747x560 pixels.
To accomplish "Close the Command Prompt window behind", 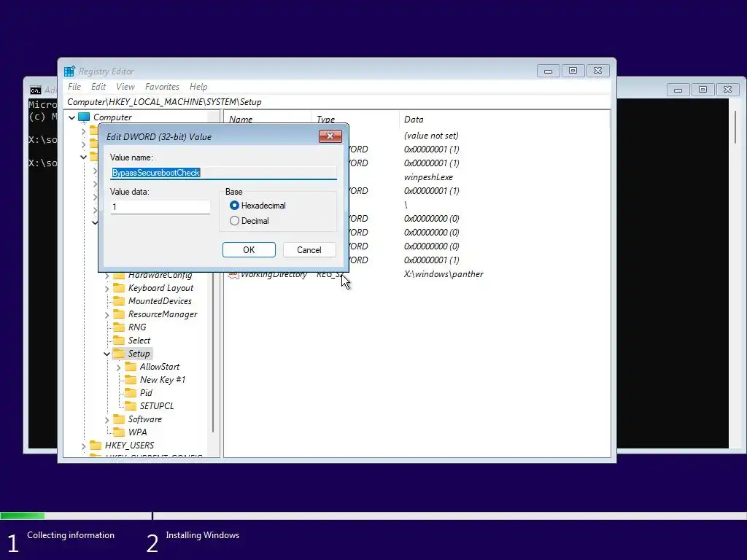I will [x=727, y=89].
